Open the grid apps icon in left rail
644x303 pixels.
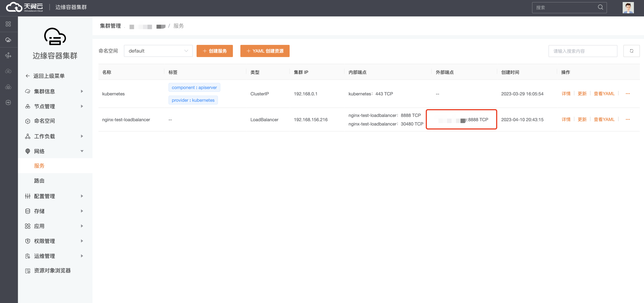[x=8, y=24]
